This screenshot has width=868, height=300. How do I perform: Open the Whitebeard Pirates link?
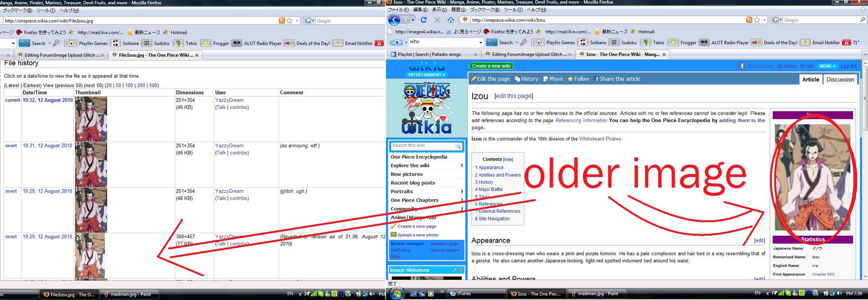coord(601,139)
